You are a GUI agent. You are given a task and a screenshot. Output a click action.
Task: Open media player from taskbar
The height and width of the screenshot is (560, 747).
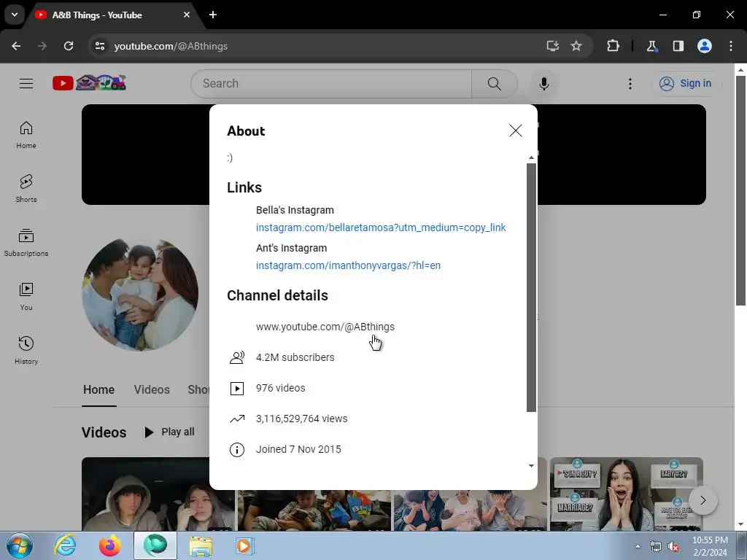coord(245,545)
